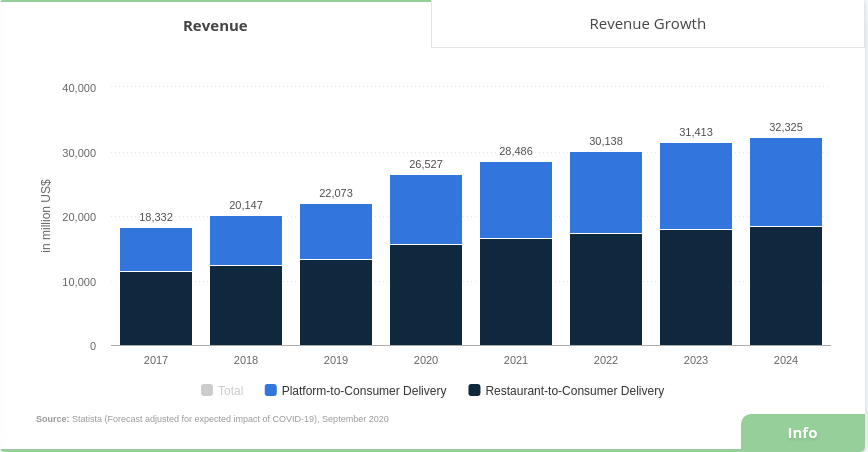Select the 2020 blue bar segment

(x=426, y=210)
